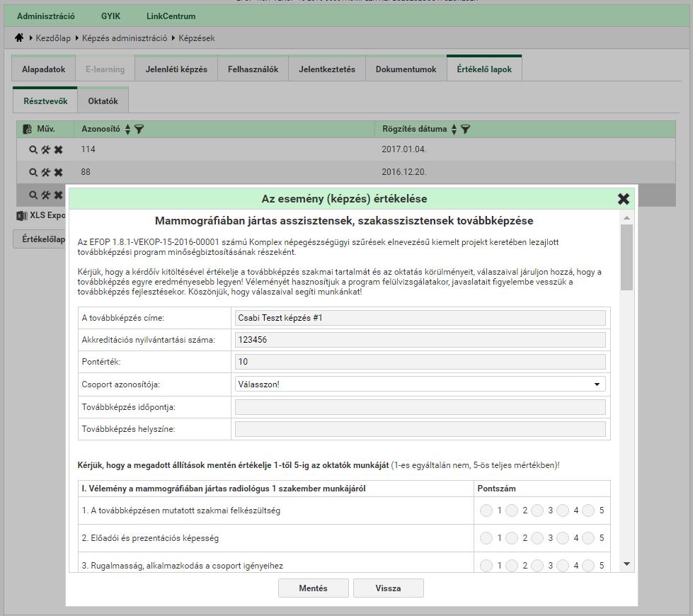
Task: Open magnifier icon in third table row
Action: pos(33,195)
